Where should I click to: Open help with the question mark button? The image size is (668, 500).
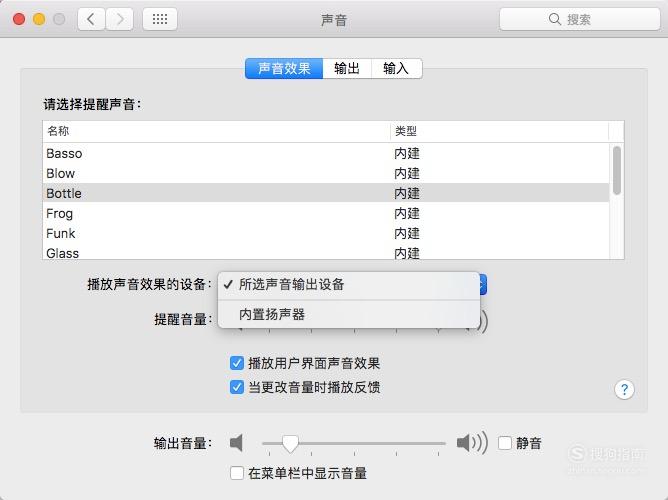[624, 389]
